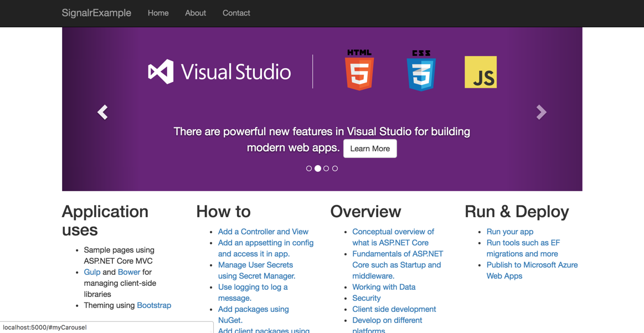Open Manage User Secrets link
Screen dimensions: 644x333
pos(257,270)
